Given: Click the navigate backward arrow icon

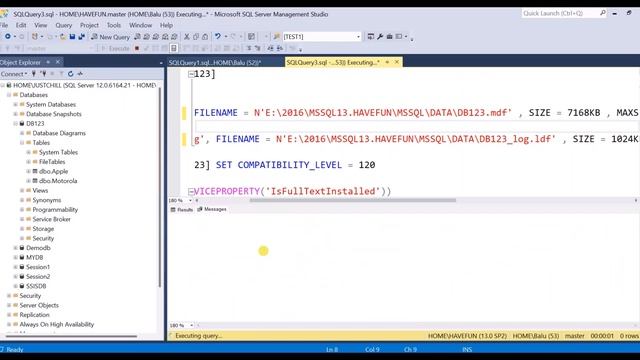Looking at the screenshot, I should pos(7,37).
